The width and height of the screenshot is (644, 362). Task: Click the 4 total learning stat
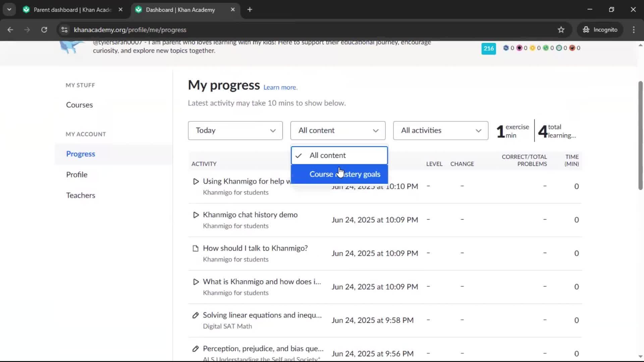click(557, 131)
